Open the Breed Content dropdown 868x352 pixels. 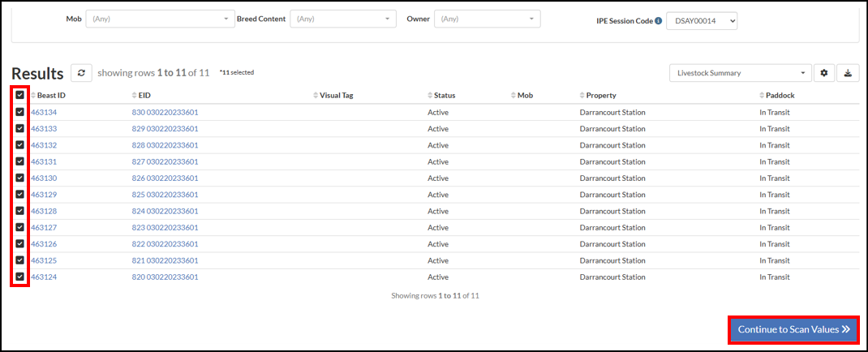(343, 19)
